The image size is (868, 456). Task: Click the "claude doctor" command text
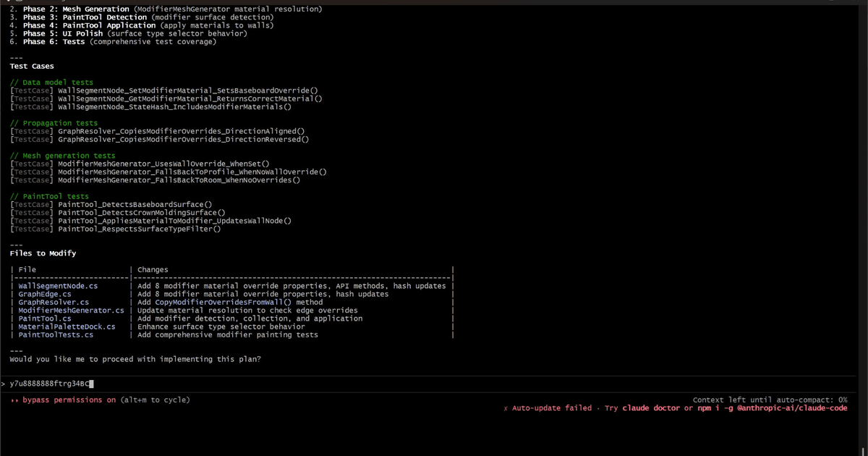(x=652, y=408)
